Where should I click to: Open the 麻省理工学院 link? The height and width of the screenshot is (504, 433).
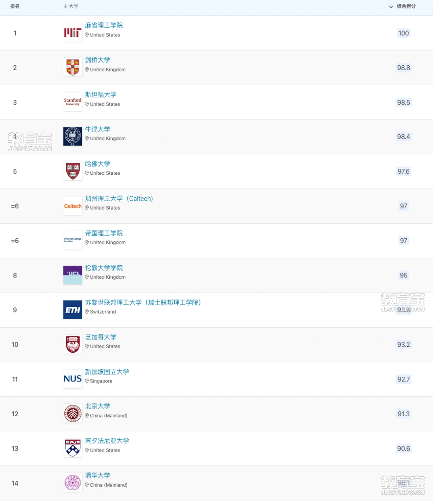(x=104, y=25)
